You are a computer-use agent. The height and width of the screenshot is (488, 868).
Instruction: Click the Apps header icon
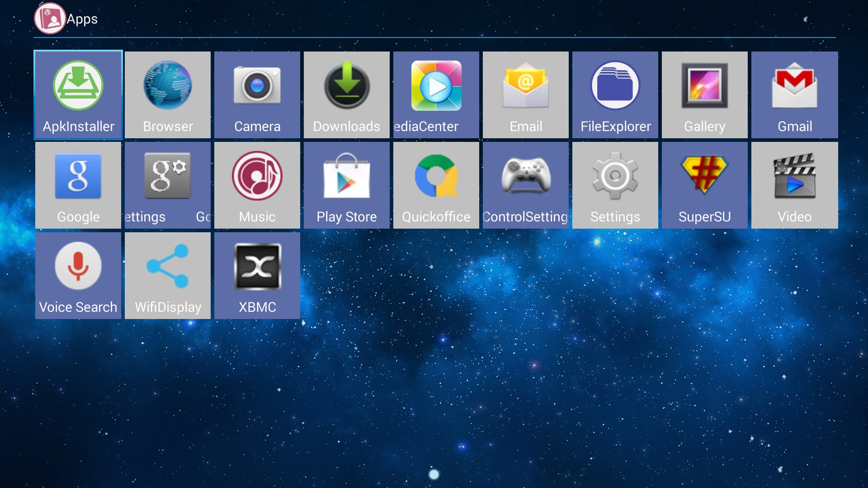[x=50, y=19]
